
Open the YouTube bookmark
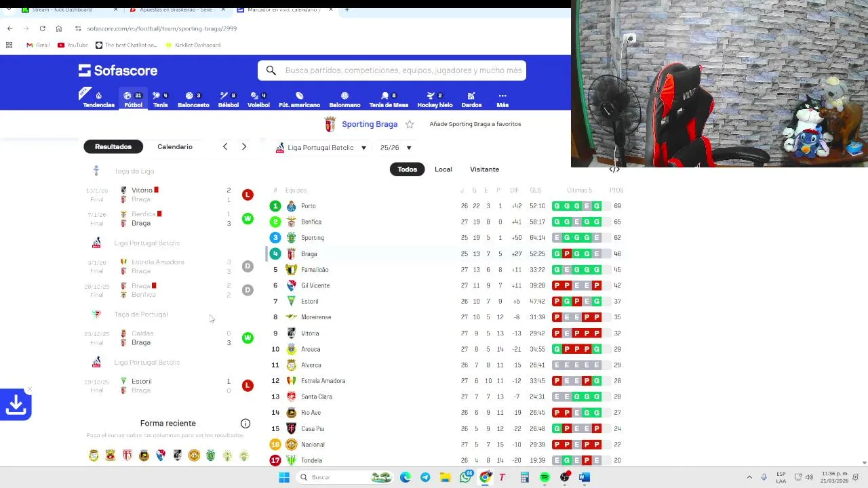pos(73,45)
